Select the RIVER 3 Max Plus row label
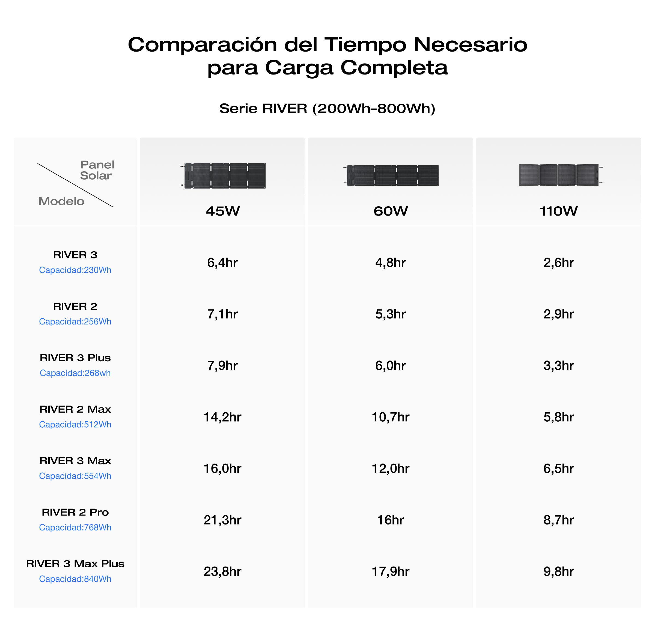 pyautogui.click(x=75, y=563)
